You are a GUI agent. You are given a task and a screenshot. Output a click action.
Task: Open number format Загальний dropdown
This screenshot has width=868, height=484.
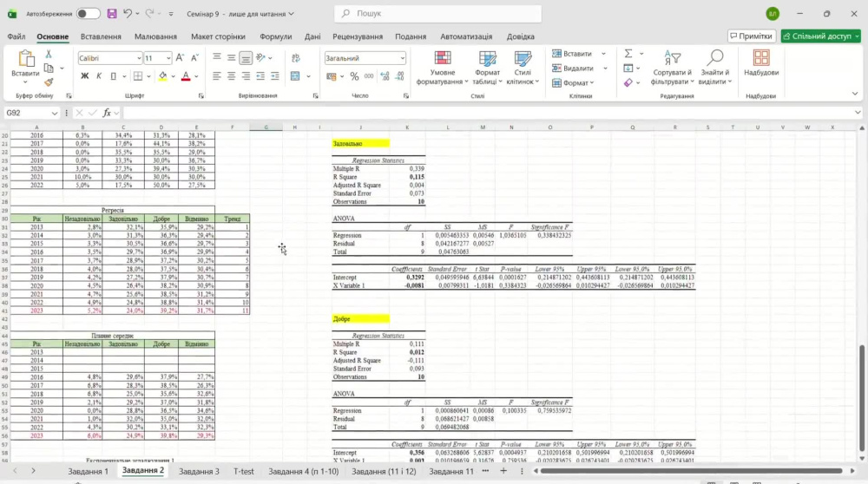coord(402,58)
